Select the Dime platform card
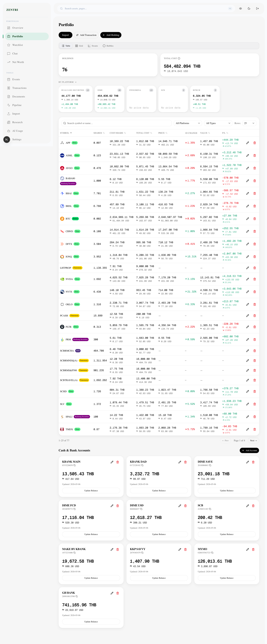 tap(110, 99)
